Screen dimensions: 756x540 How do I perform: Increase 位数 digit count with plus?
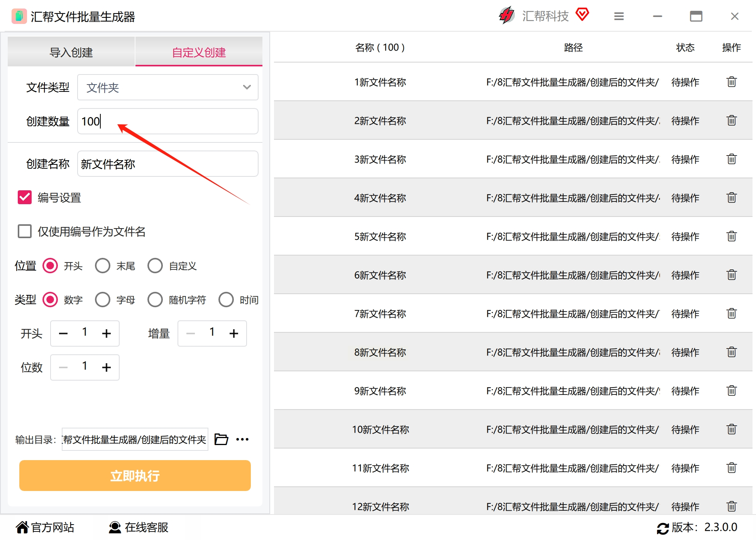click(107, 367)
